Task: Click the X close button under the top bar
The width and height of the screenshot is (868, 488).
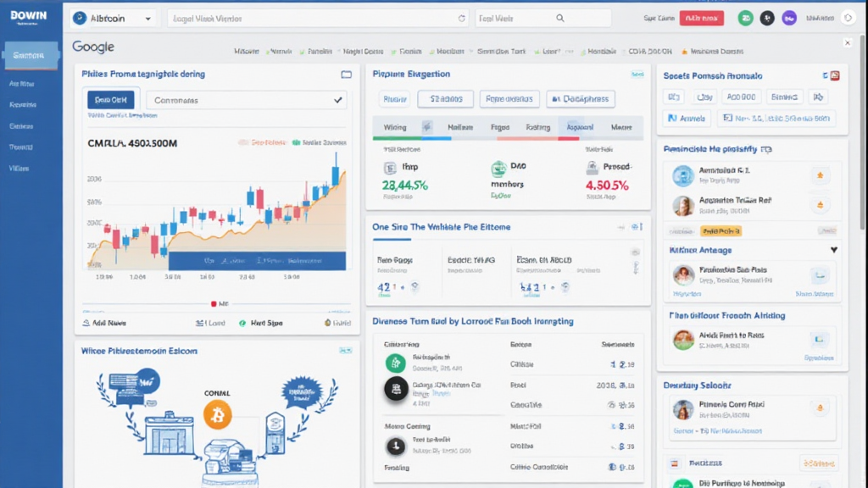Action: coord(848,42)
